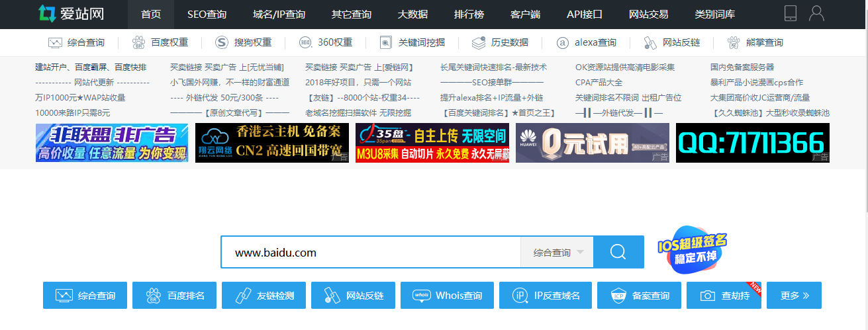Click the blue Whois查询 button
This screenshot has height=330, width=868.
coord(447,296)
